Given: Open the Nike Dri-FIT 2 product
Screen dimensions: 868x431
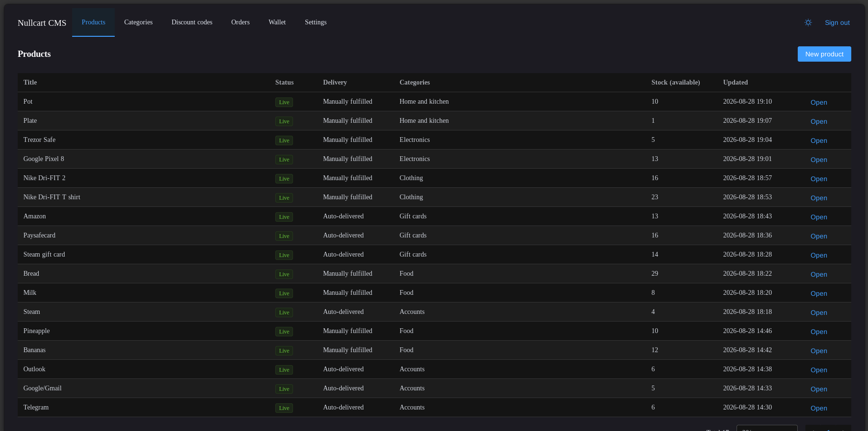Looking at the screenshot, I should pyautogui.click(x=818, y=179).
